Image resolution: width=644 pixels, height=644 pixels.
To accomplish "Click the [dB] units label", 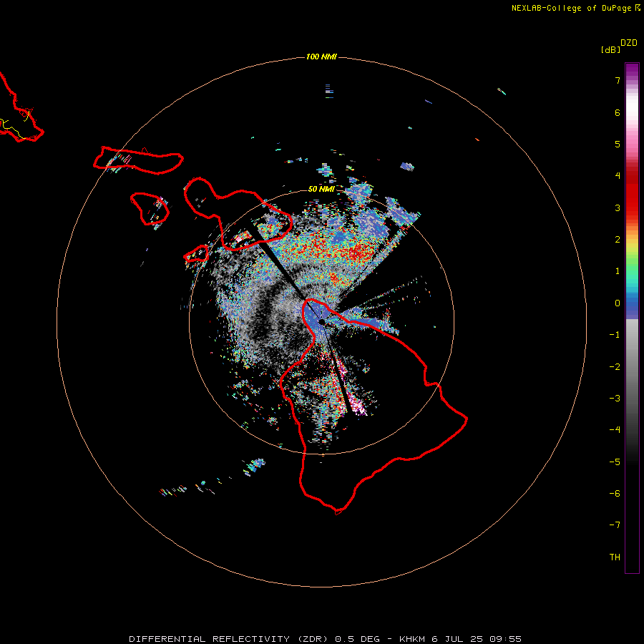I will [611, 49].
